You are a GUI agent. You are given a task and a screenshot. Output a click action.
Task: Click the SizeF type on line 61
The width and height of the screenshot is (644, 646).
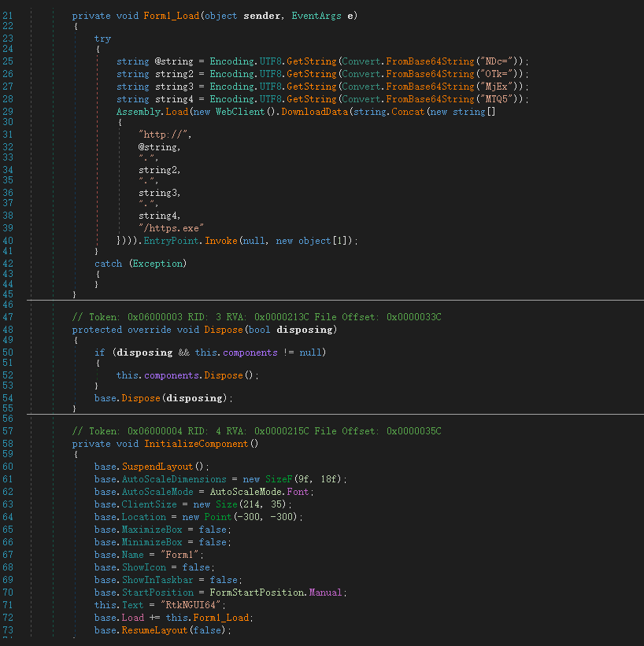pos(279,479)
